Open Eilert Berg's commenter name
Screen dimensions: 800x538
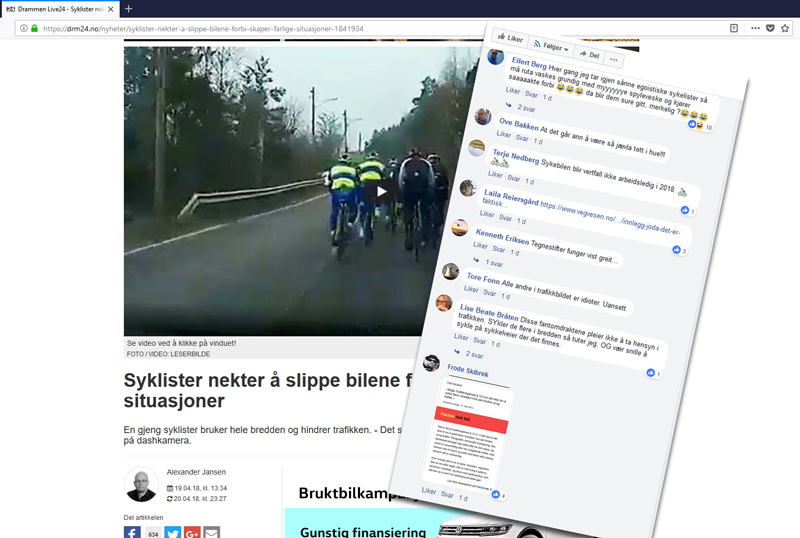click(529, 63)
